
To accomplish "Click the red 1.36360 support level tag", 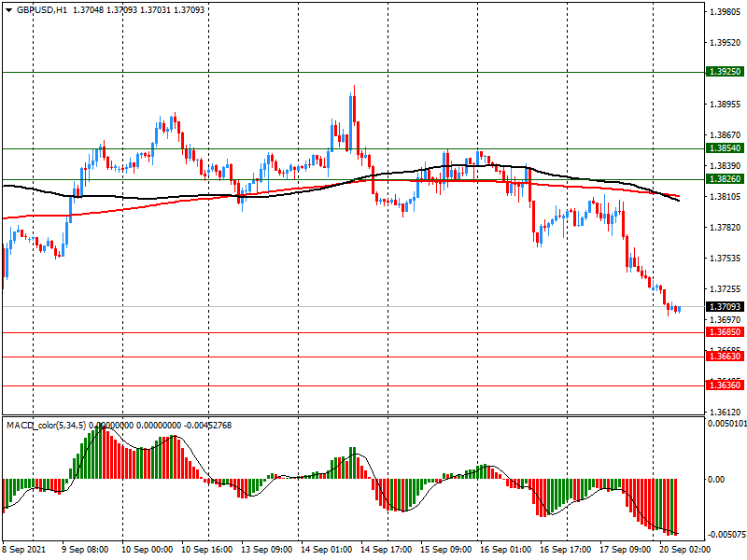I will [x=726, y=385].
